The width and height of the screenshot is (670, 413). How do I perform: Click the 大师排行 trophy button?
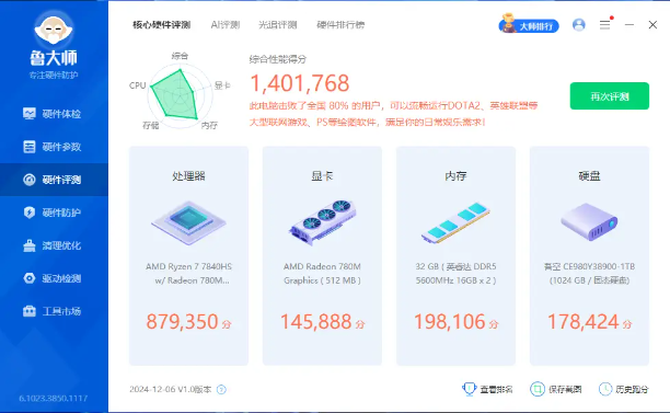(529, 25)
